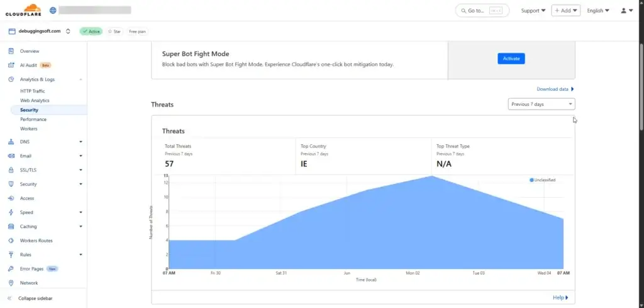Click the Cloudflare logo

click(x=23, y=10)
